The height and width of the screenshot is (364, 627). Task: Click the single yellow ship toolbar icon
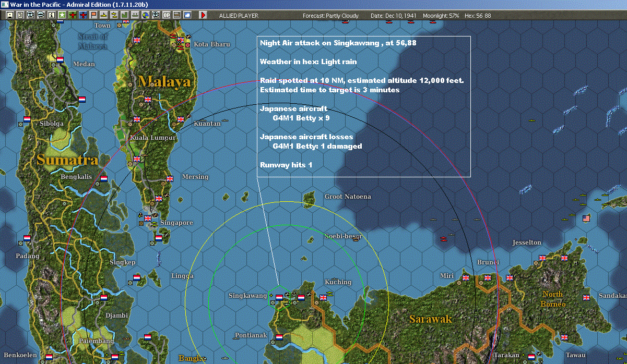pyautogui.click(x=104, y=15)
